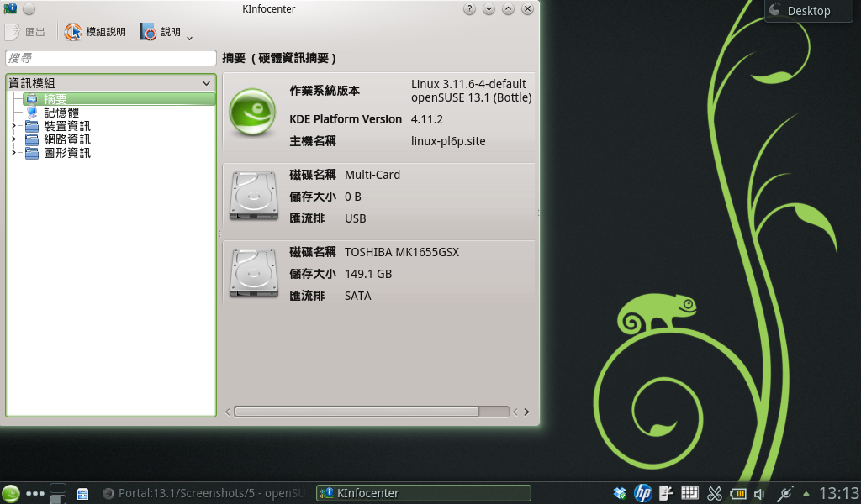
Task: Click the file cabinet icon in the panel
Action: click(83, 494)
